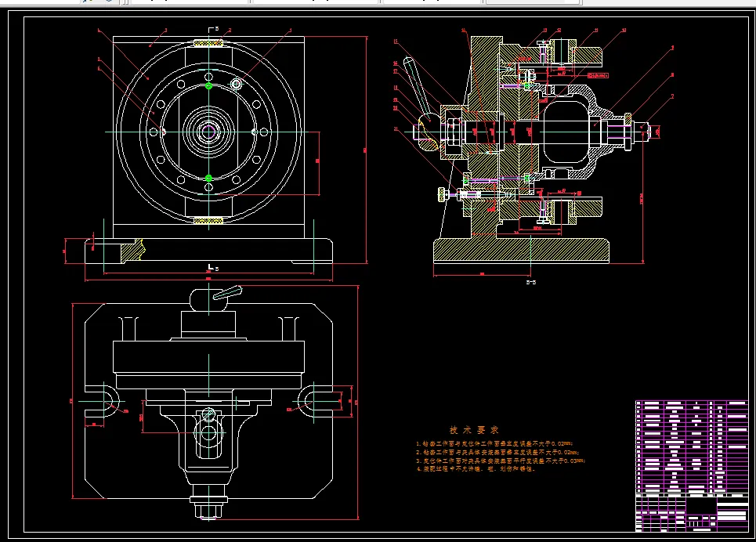
Task: Pick the hex nut at bottom view's end
Action: (x=208, y=511)
